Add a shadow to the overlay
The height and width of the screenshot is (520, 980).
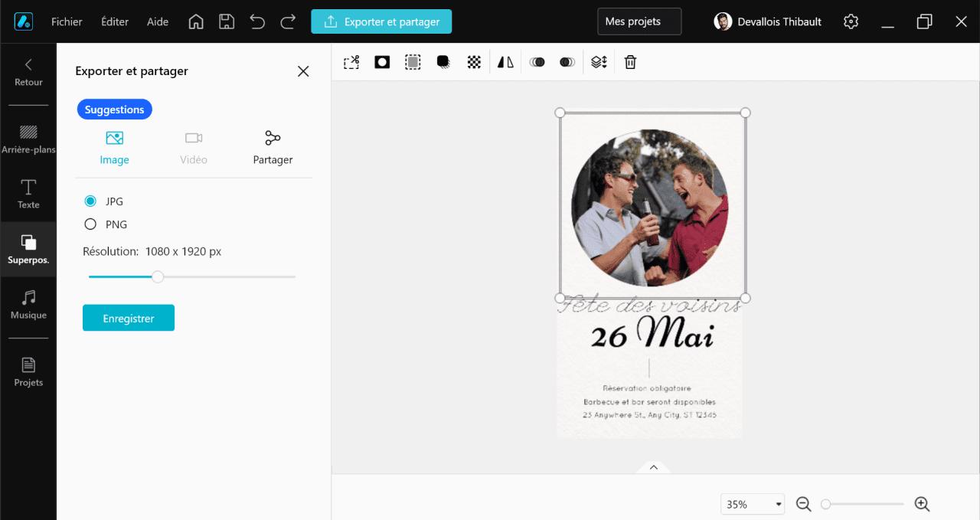[x=443, y=61]
